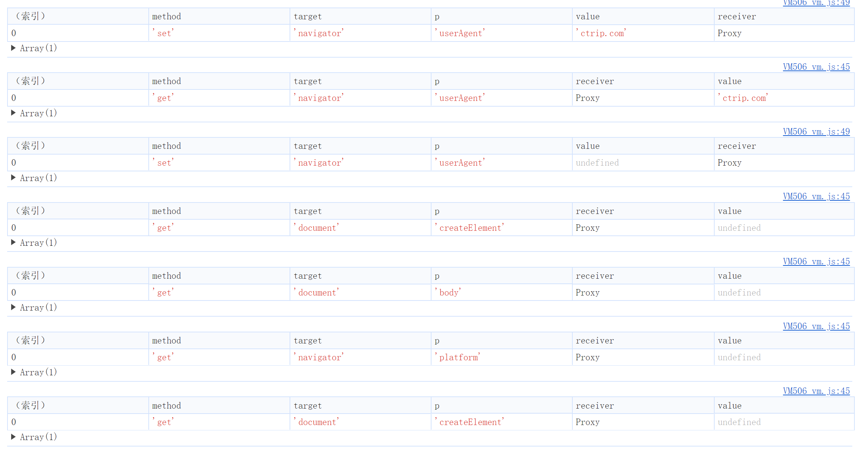Open source link above first createElement table

coord(816,196)
